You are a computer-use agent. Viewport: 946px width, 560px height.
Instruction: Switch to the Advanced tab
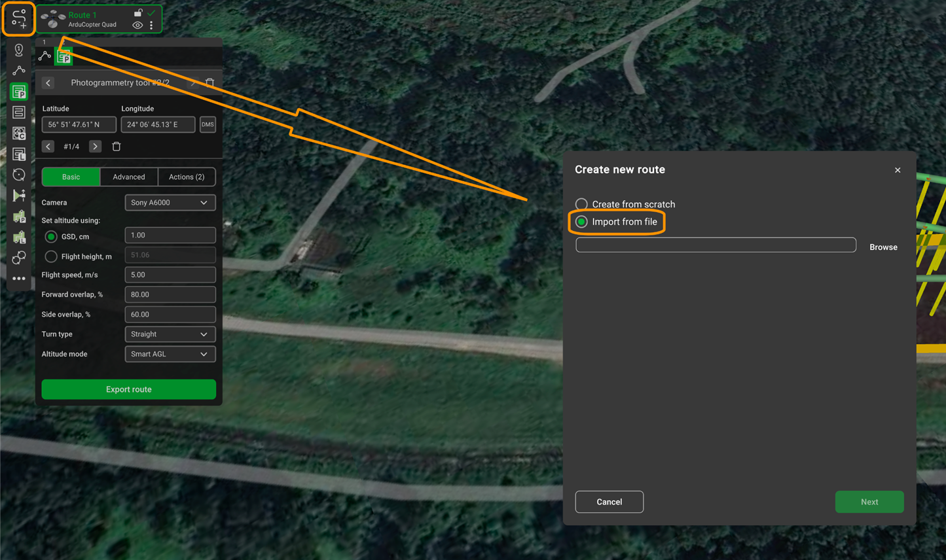click(x=129, y=177)
